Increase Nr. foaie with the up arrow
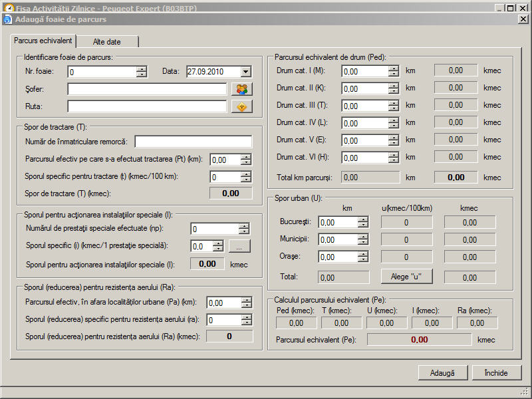 coord(141,68)
